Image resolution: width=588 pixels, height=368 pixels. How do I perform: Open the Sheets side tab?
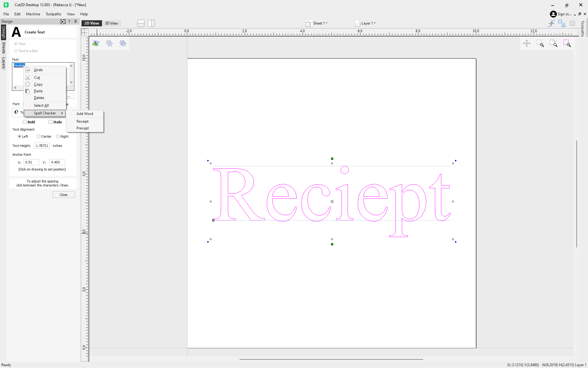click(3, 48)
